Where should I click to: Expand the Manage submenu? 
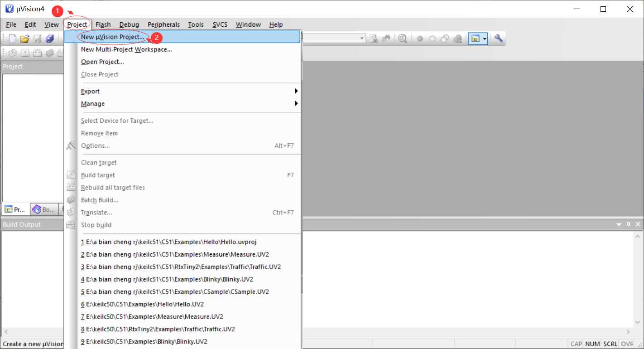183,104
